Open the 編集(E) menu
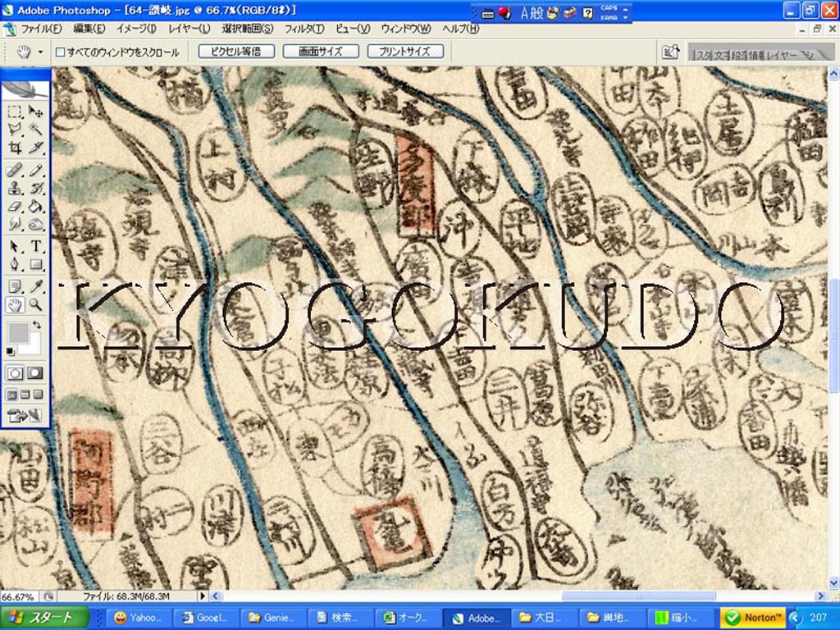The image size is (840, 630). [x=89, y=29]
